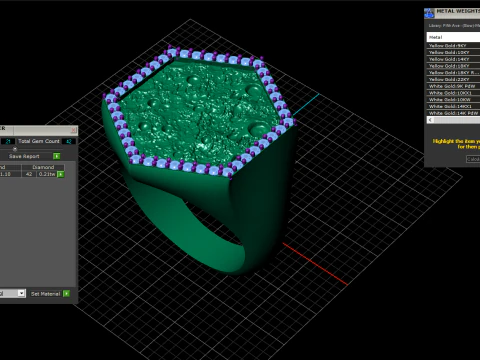
Task: Click the 0.21tw weight cell
Action: coord(47,174)
